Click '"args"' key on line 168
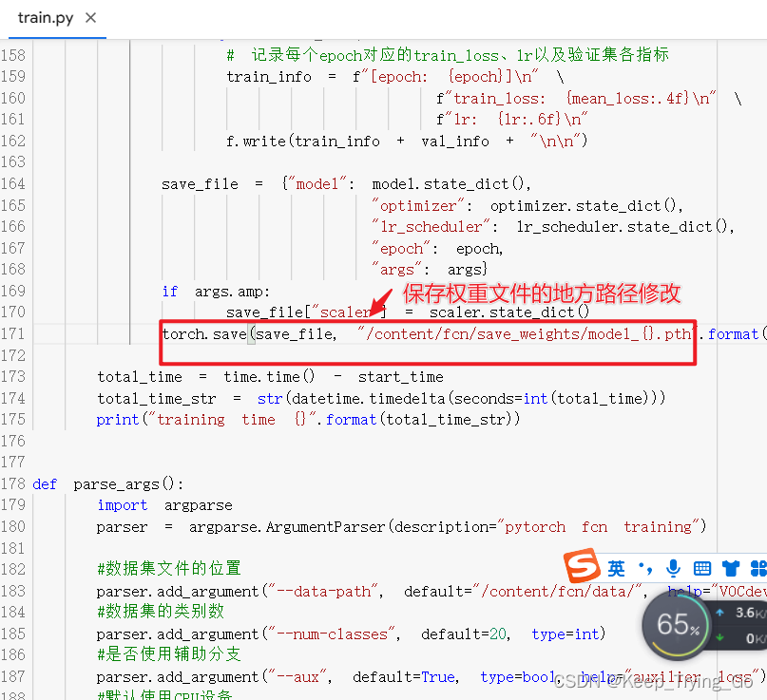The height and width of the screenshot is (700, 767). click(x=396, y=270)
